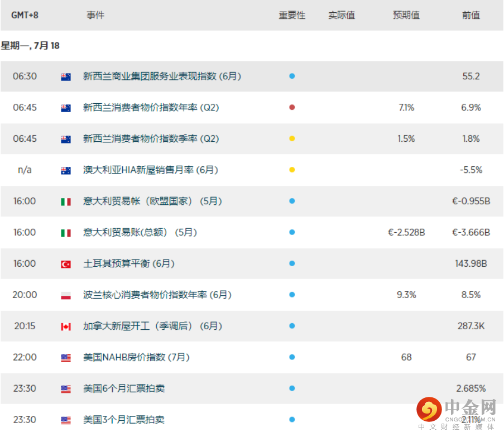
Task: Click red importance dot for 消费者物价指数年率 (Q2)
Action: (x=292, y=107)
